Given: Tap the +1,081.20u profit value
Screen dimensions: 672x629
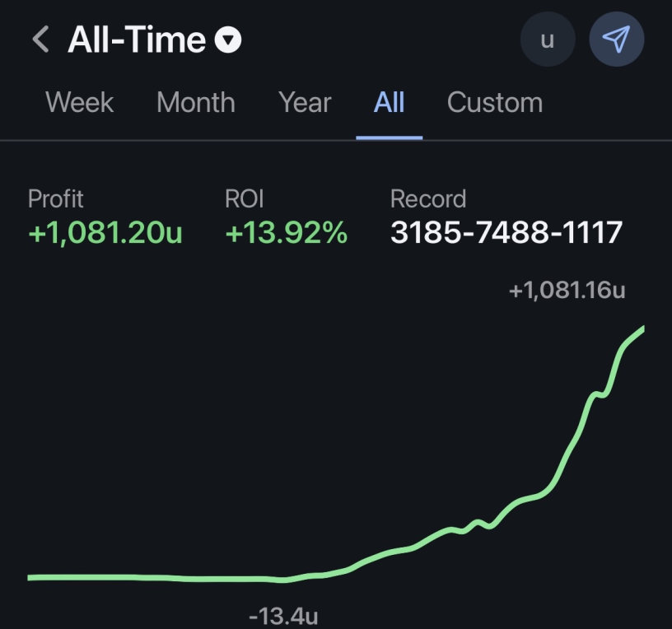Looking at the screenshot, I should pyautogui.click(x=105, y=233).
